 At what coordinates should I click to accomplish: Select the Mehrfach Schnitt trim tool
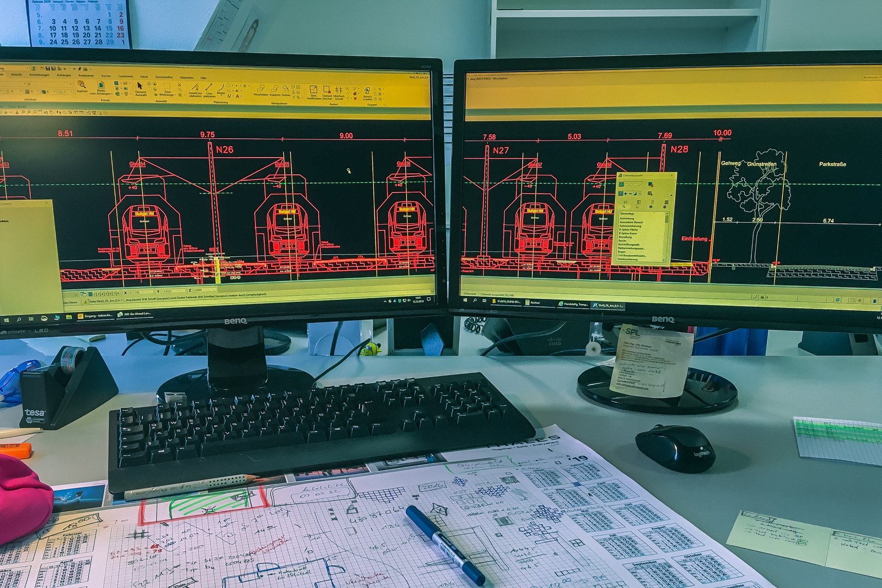[x=339, y=93]
